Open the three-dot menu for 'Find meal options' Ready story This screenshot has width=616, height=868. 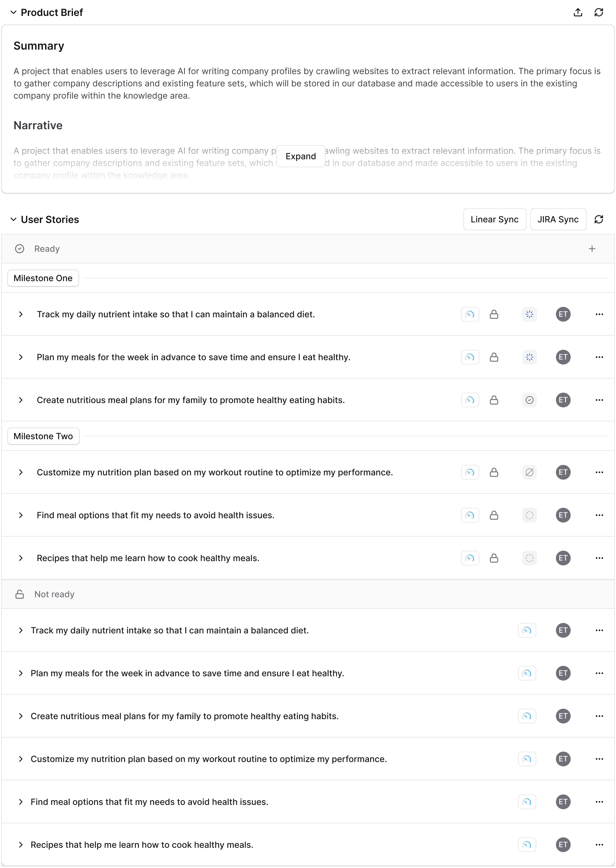click(599, 515)
